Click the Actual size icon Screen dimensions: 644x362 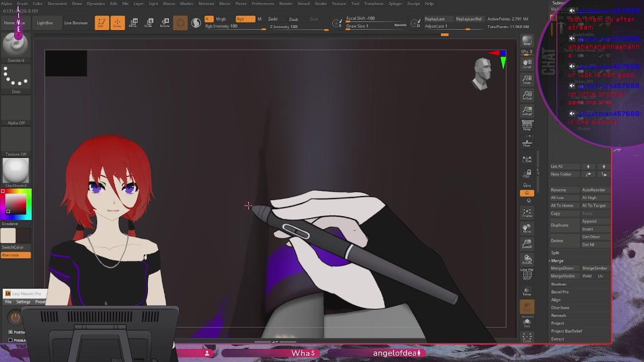(527, 95)
